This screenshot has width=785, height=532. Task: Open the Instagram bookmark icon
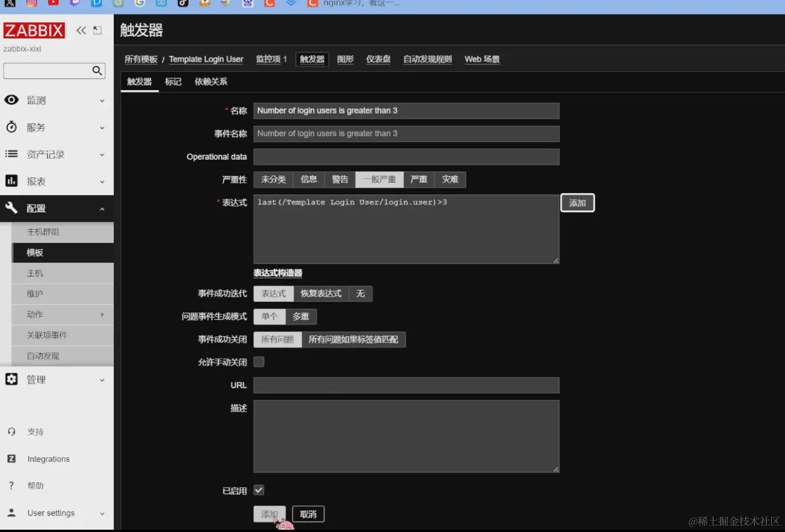(32, 3)
